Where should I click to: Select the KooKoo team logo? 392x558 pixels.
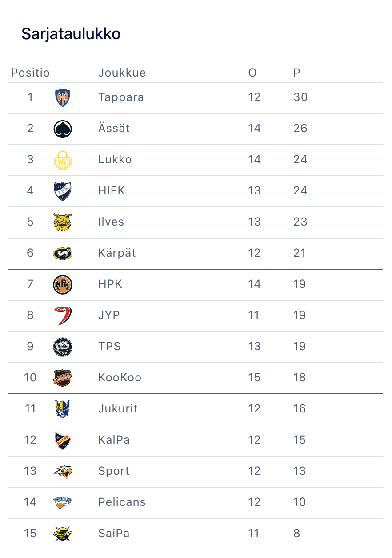tap(63, 378)
